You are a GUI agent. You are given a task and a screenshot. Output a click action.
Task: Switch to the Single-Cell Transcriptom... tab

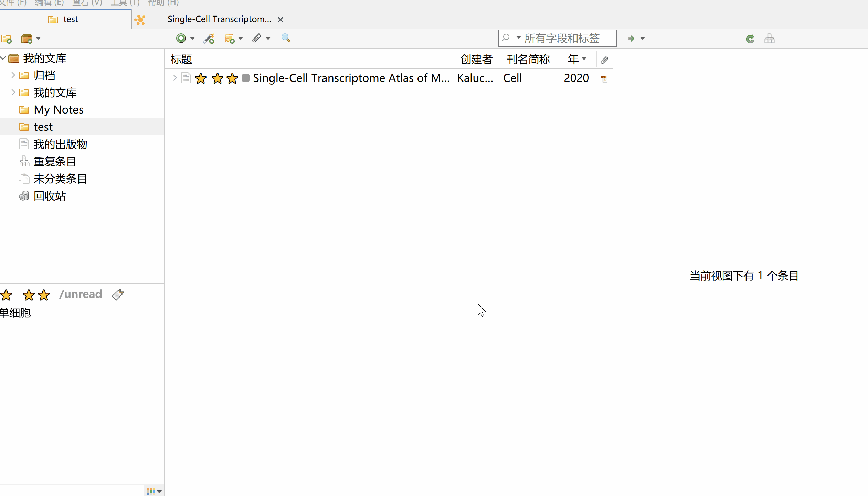click(219, 19)
